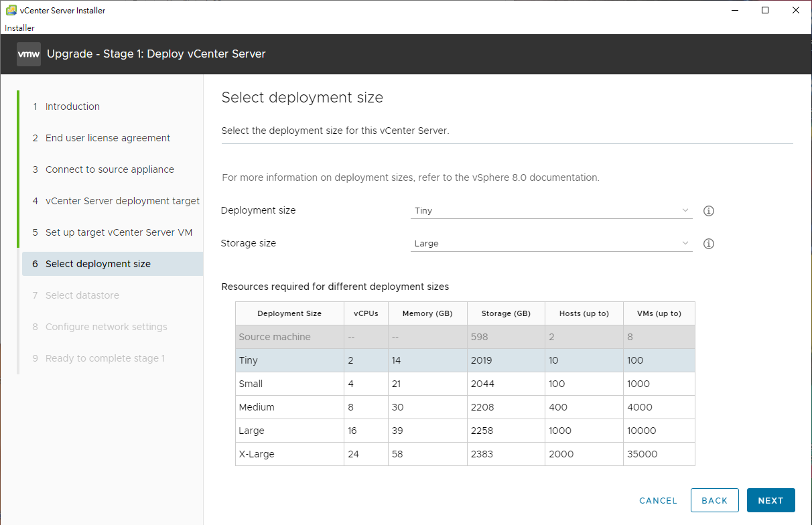Click storage value 2208 in Medium row

[482, 407]
